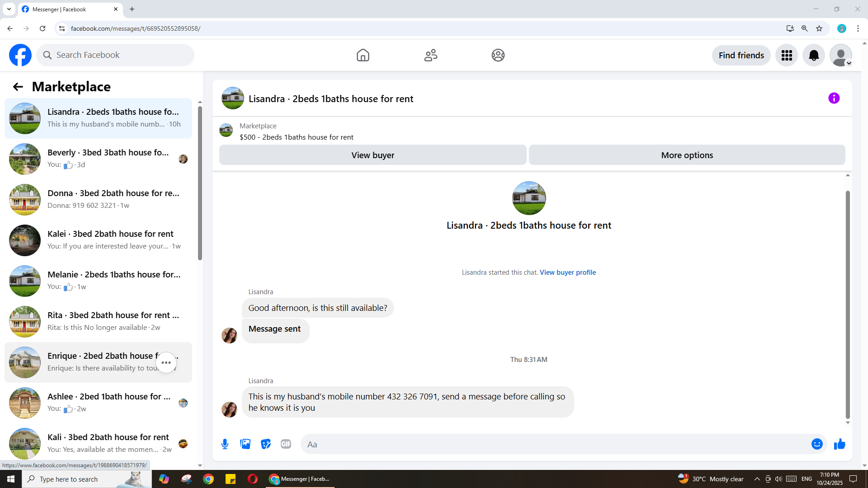Click the View buyer button
868x488 pixels.
click(x=373, y=155)
